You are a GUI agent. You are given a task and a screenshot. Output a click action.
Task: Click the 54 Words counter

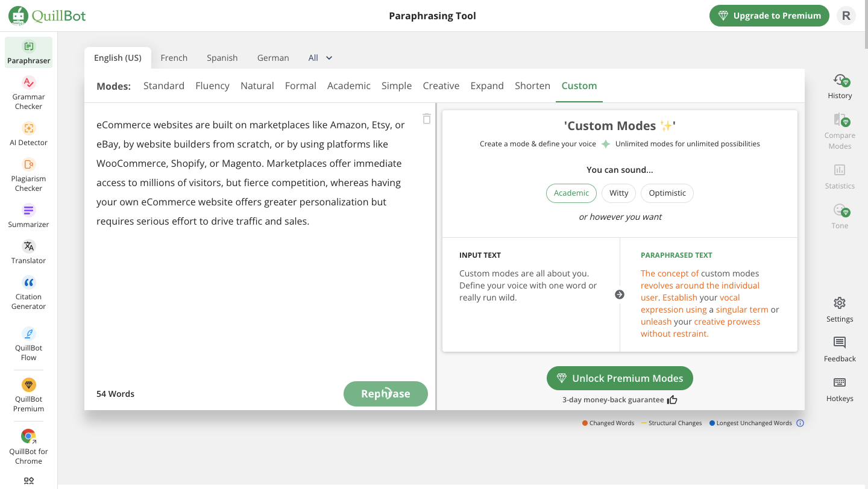[116, 394]
